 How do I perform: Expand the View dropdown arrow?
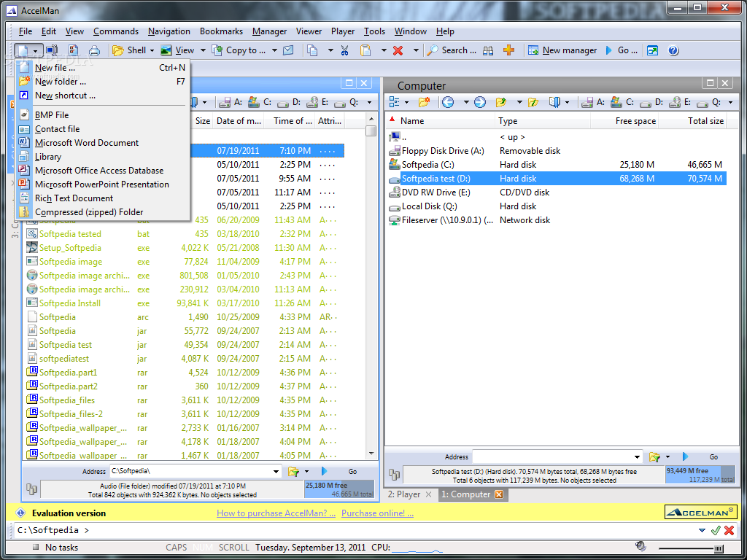tap(203, 50)
